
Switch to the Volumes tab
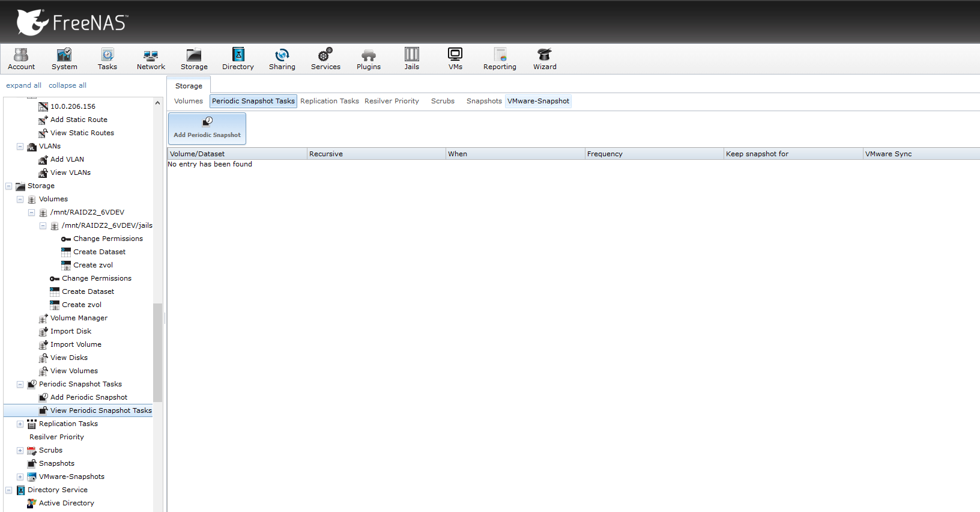[189, 101]
